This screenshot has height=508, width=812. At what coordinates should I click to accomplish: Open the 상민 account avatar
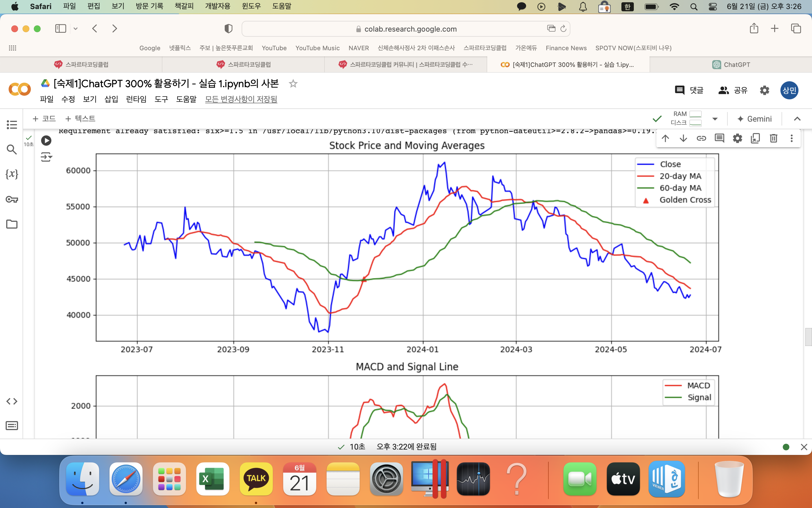click(789, 90)
